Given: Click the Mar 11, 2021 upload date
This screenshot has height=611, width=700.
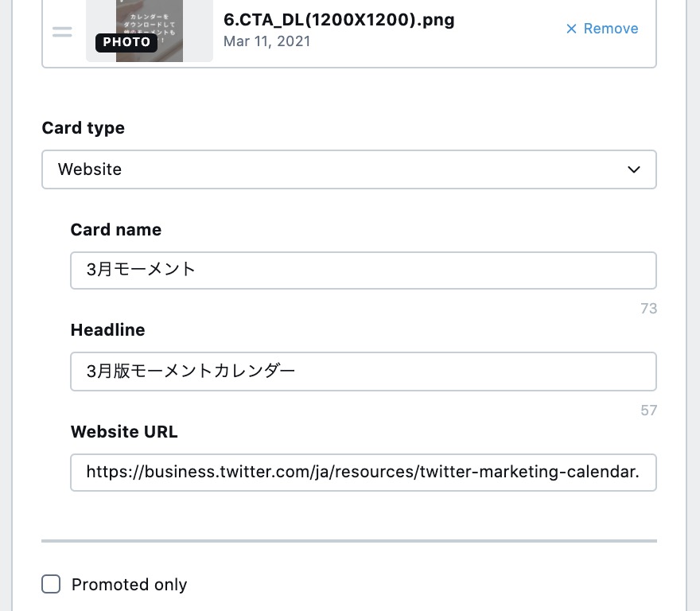Looking at the screenshot, I should point(266,41).
